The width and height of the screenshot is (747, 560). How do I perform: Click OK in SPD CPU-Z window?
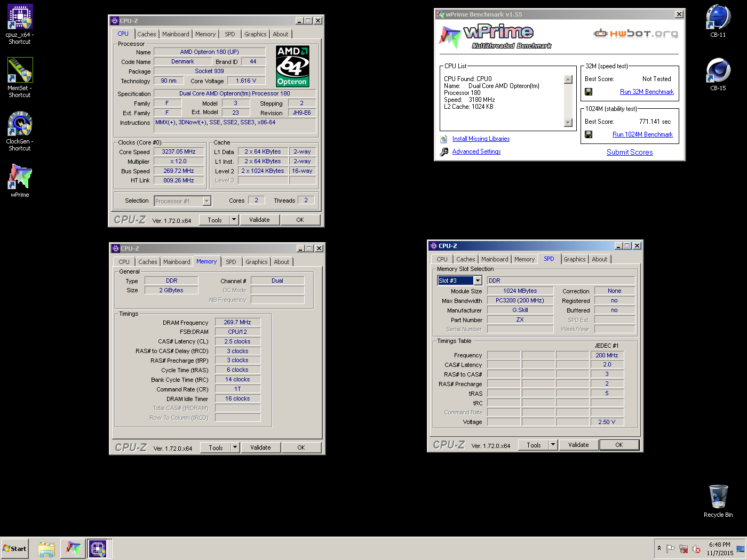(619, 445)
